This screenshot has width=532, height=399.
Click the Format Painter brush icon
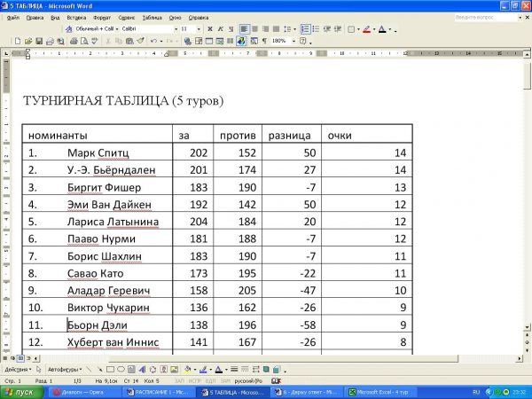[x=141, y=41]
